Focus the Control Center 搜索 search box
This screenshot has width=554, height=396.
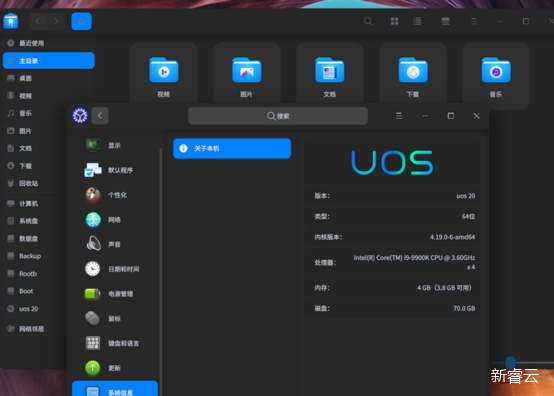click(278, 116)
